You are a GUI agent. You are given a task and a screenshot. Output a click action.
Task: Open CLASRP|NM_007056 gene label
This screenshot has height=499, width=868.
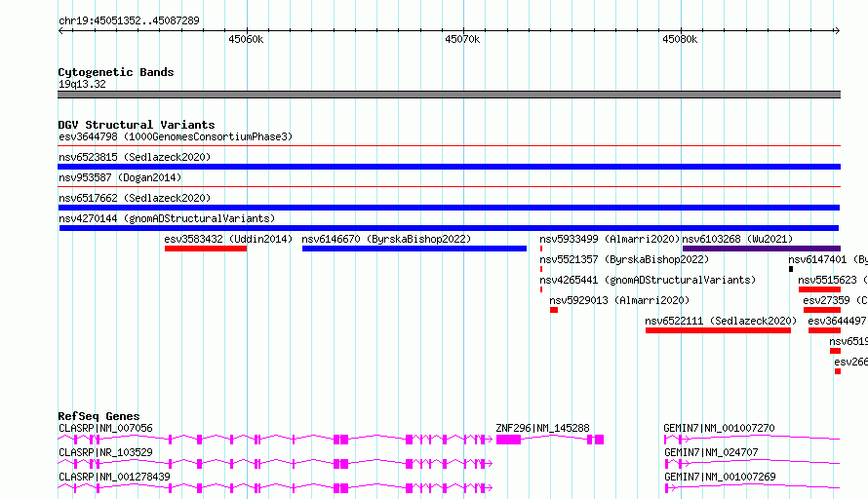(x=105, y=428)
